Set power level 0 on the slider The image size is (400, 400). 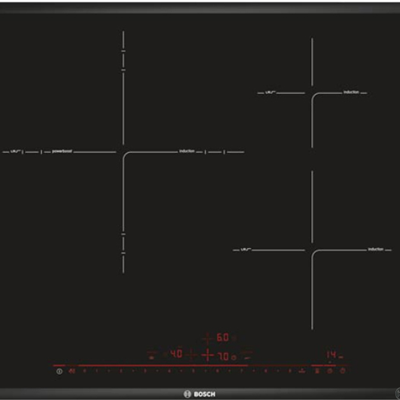tap(84, 371)
